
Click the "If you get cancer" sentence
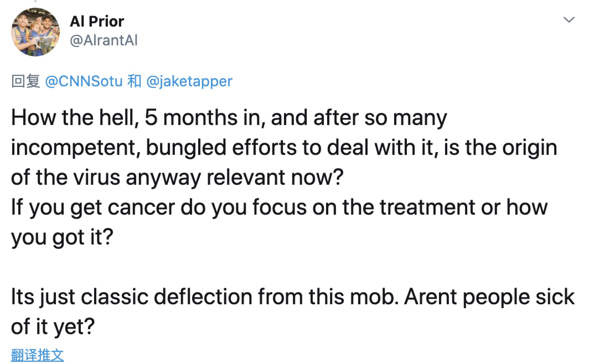click(279, 207)
